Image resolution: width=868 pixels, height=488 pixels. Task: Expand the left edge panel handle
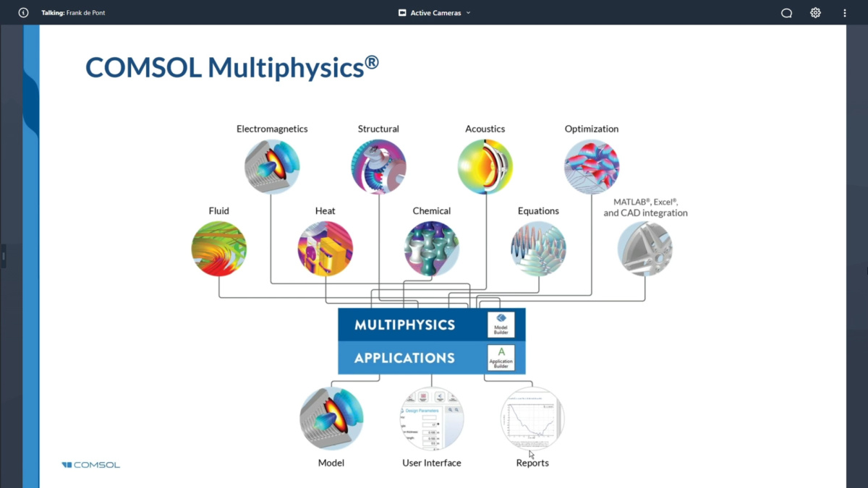click(x=4, y=256)
